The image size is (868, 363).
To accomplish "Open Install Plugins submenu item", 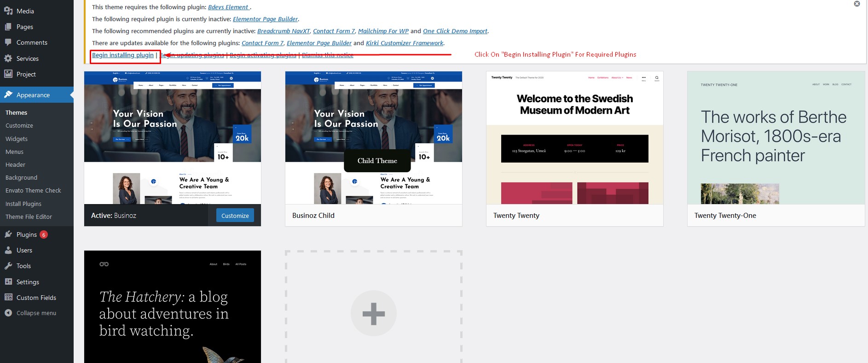I will tap(23, 204).
